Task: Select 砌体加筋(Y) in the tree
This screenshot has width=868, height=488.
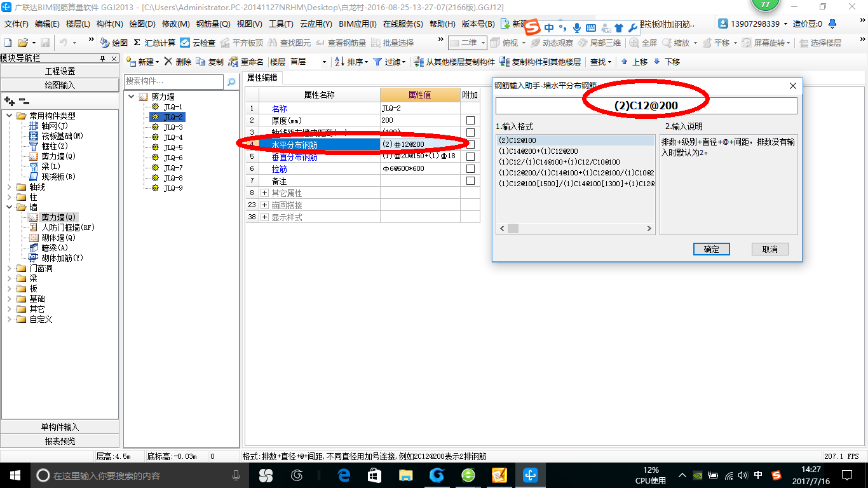Action: point(57,258)
